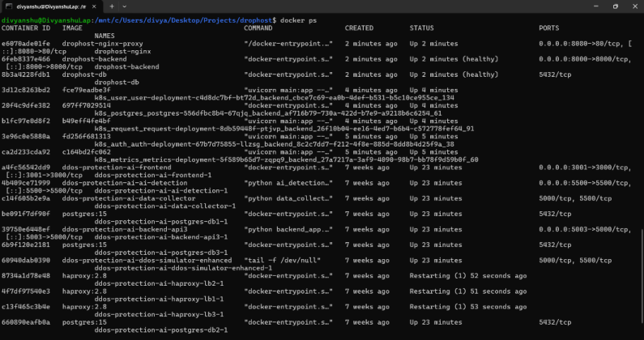Click the 'python data_collect…' command text
644x340 pixels.
coord(288,198)
